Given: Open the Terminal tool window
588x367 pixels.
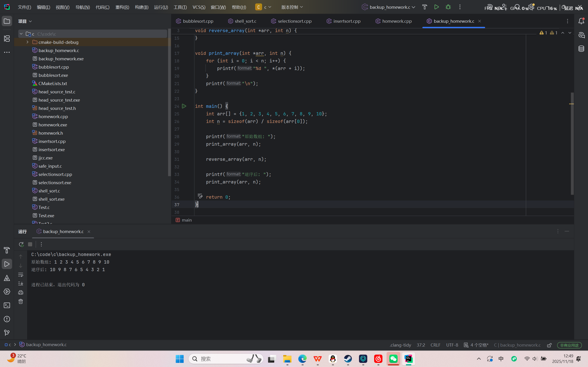Looking at the screenshot, I should (7, 305).
